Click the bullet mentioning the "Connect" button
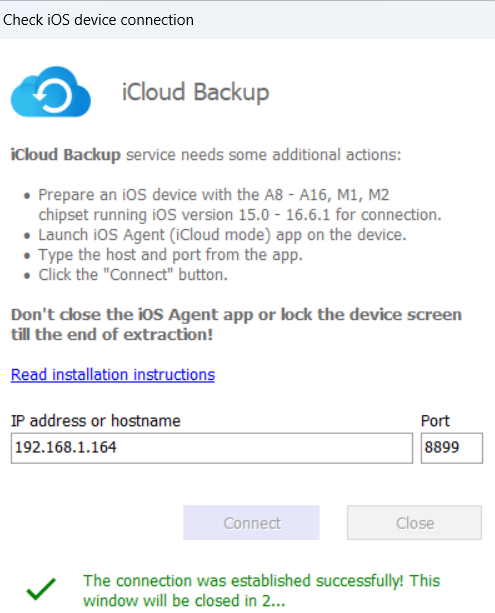This screenshot has width=495, height=613. pos(133,275)
